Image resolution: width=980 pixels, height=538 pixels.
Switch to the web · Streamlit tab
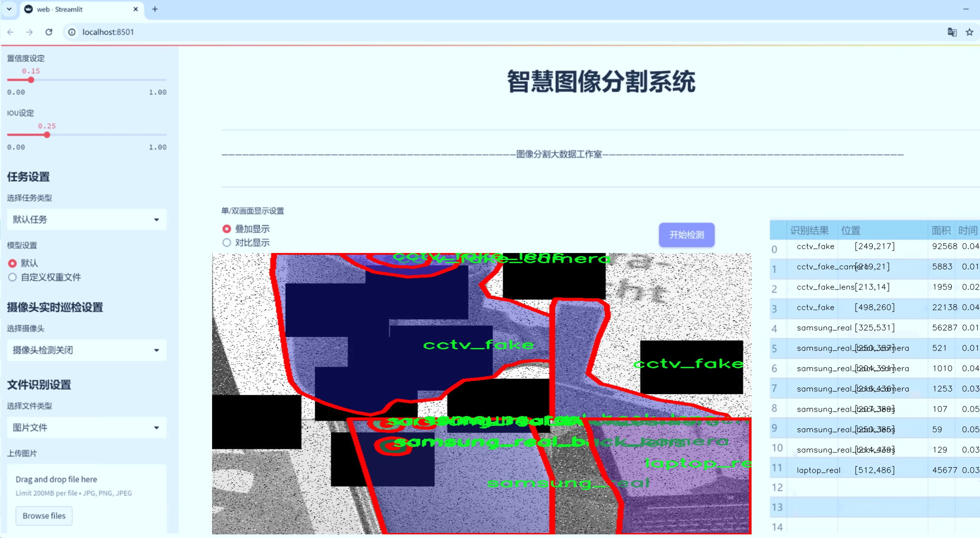point(82,9)
